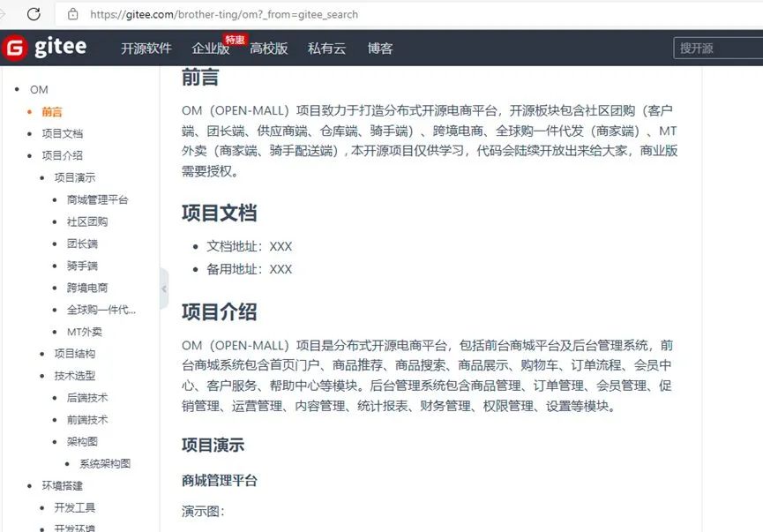Viewport: 763px width, 532px height.
Task: Select 跨境电商 in sidebar outline
Action: pos(87,288)
